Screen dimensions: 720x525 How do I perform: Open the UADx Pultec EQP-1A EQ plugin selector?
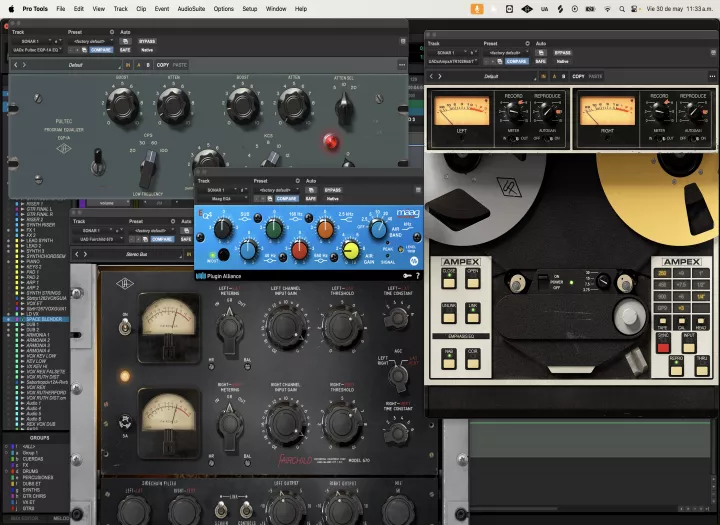click(36, 50)
